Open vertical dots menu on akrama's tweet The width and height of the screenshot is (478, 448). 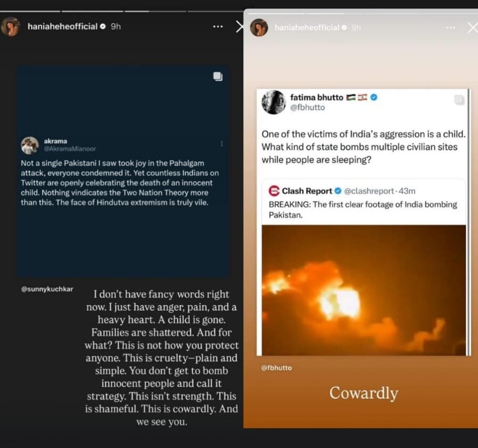point(221,144)
